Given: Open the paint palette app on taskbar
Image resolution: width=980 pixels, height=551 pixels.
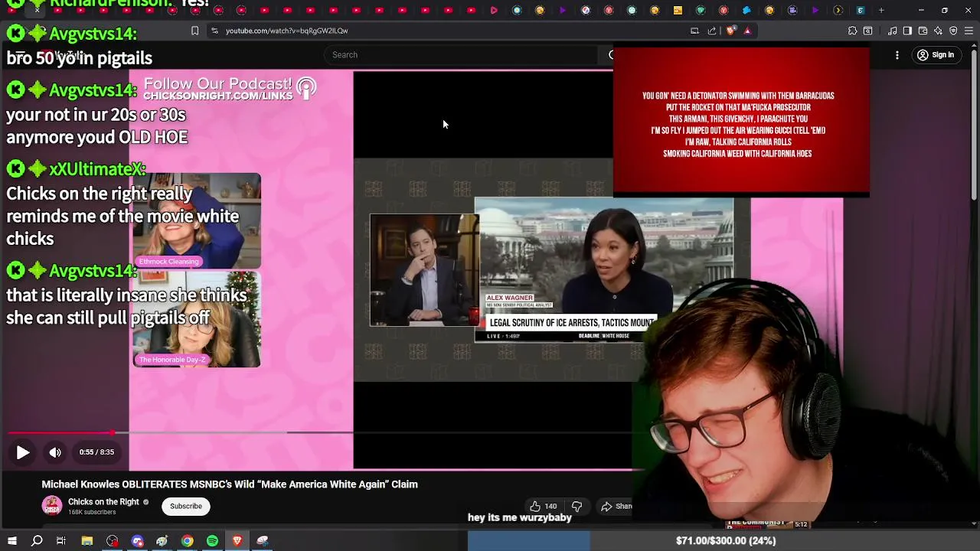Looking at the screenshot, I should tap(162, 541).
